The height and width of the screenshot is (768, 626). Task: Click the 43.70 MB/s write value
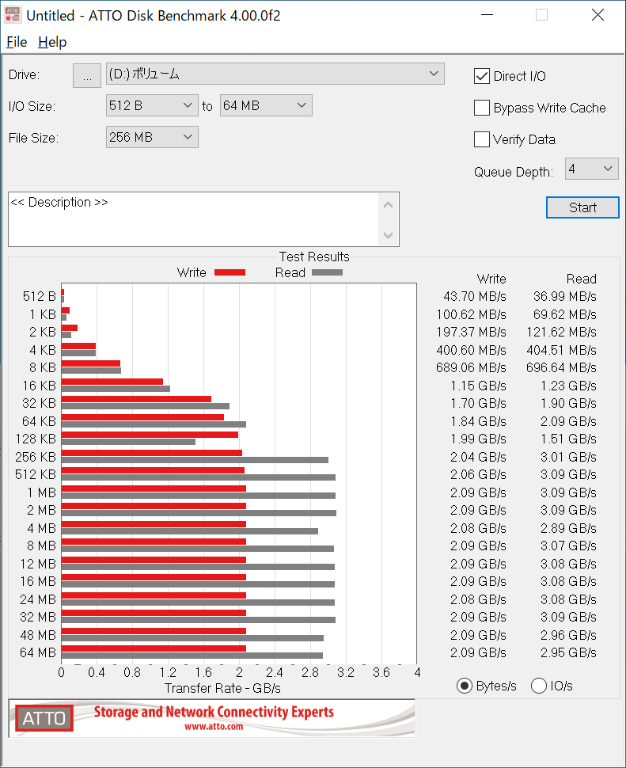pos(475,297)
